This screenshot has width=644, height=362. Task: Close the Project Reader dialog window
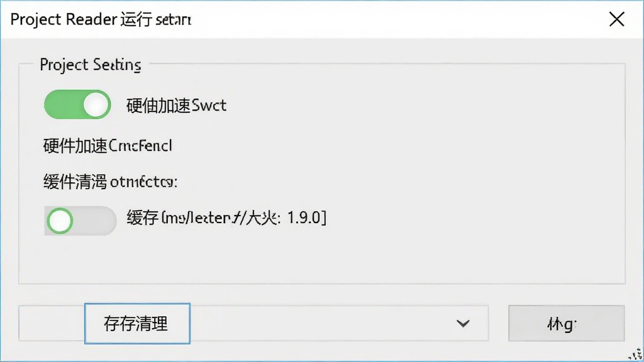coord(616,19)
